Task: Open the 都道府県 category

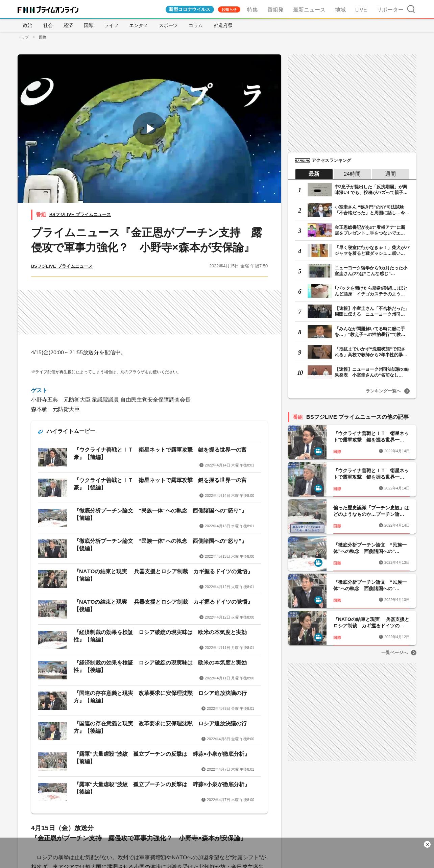Action: (x=223, y=25)
